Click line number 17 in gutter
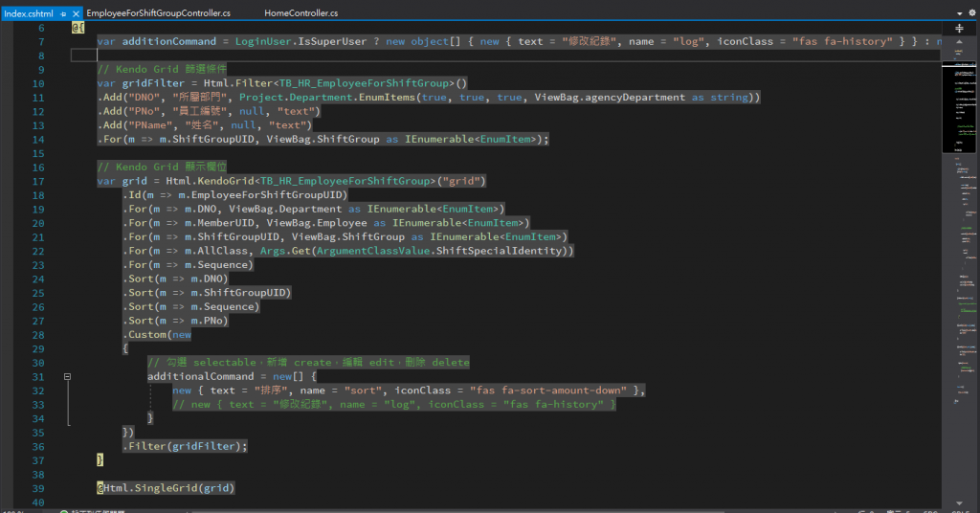This screenshot has height=513, width=980. coord(37,181)
